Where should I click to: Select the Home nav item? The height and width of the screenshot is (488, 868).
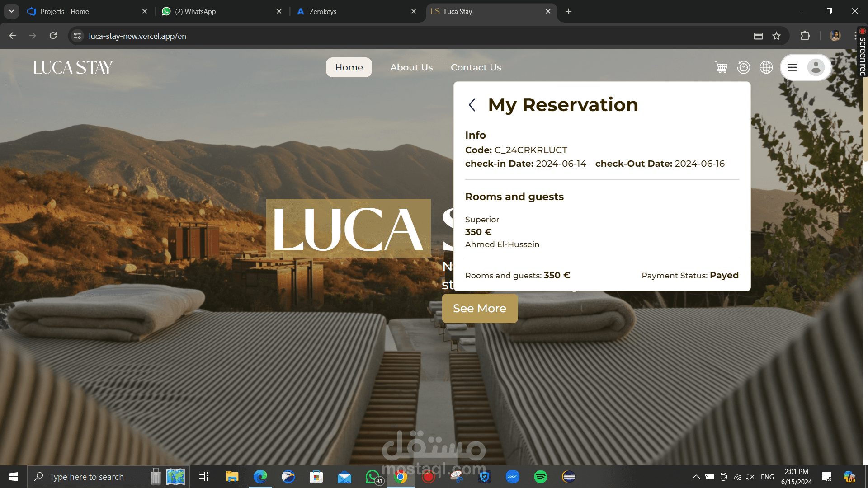[349, 67]
